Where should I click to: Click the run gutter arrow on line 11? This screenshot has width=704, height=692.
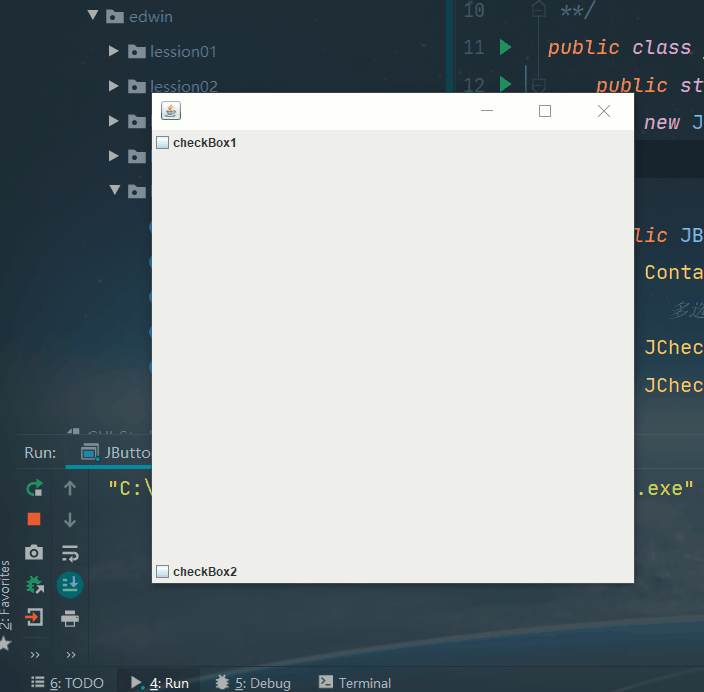[505, 47]
